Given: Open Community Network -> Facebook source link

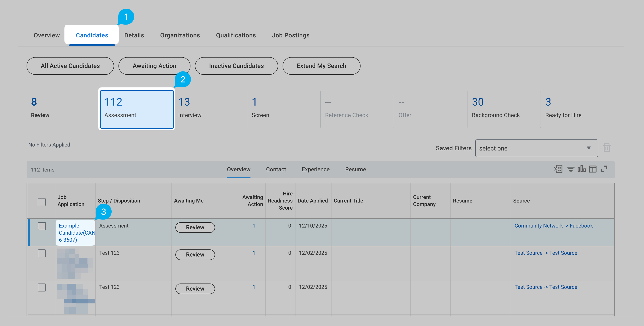Looking at the screenshot, I should 553,226.
